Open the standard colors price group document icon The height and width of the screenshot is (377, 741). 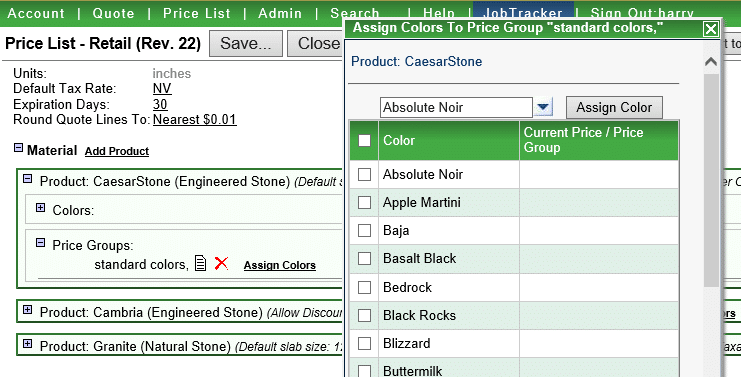(x=200, y=263)
